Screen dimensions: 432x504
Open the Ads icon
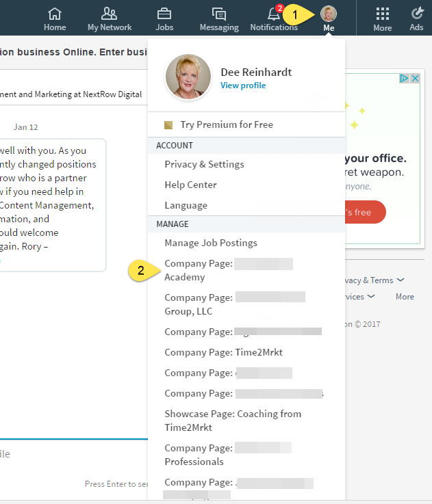click(417, 14)
